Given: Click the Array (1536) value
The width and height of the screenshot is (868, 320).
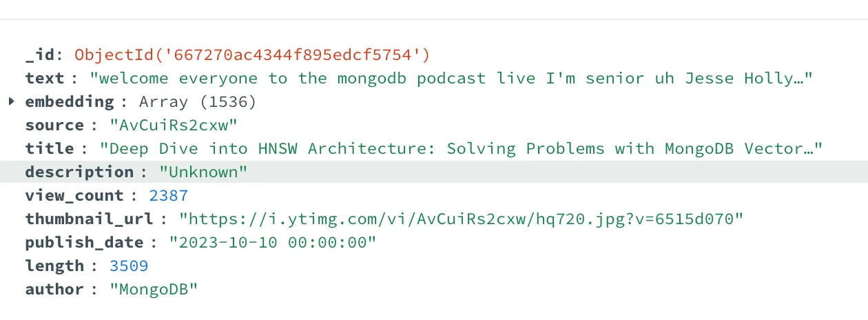Looking at the screenshot, I should tap(198, 101).
